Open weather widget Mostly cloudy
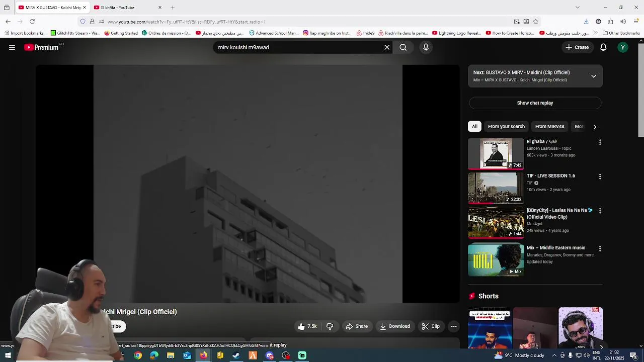This screenshot has width=644, height=362. [x=519, y=355]
